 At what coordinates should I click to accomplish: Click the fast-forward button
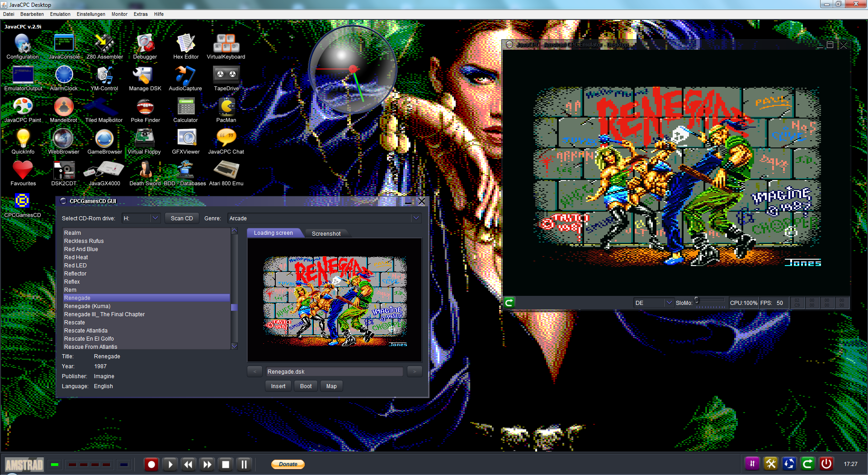click(207, 464)
